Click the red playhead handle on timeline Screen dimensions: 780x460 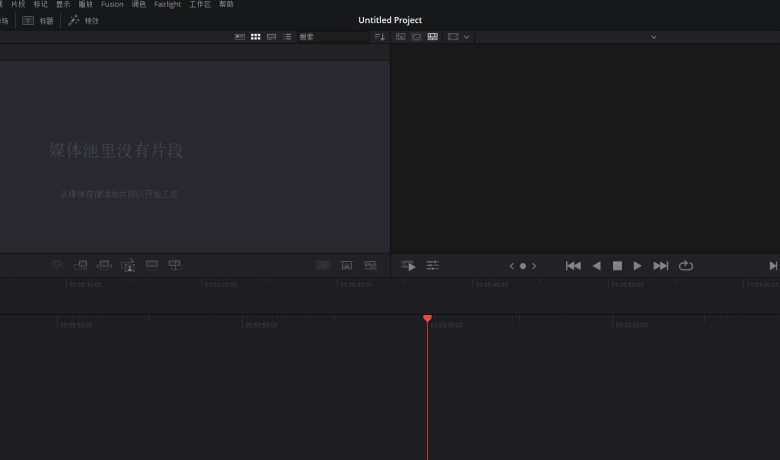point(427,318)
